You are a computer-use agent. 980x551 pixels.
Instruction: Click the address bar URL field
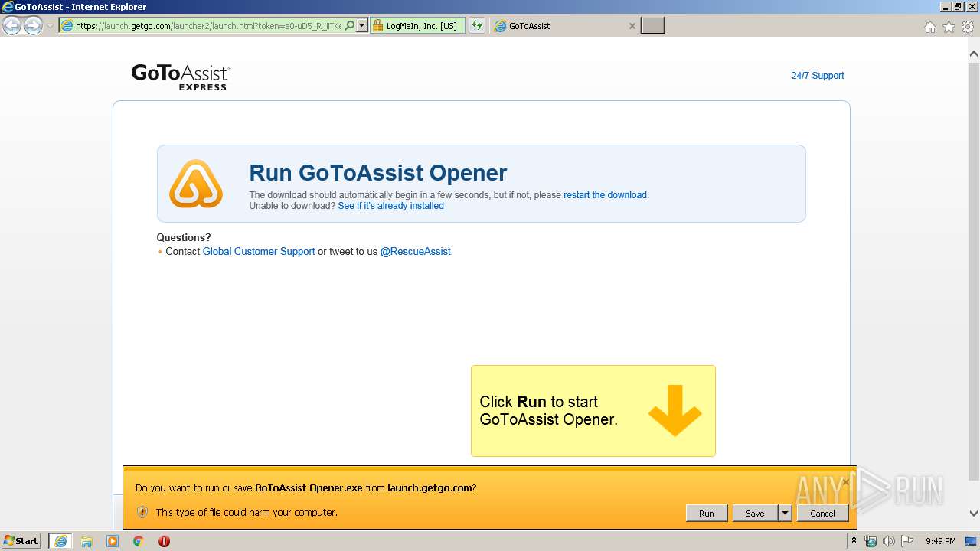(207, 25)
